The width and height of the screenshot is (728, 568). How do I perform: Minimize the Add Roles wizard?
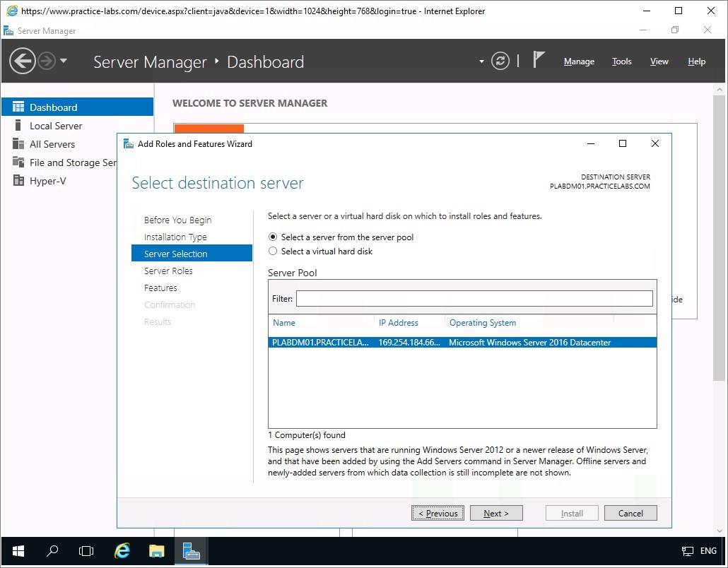tap(591, 144)
